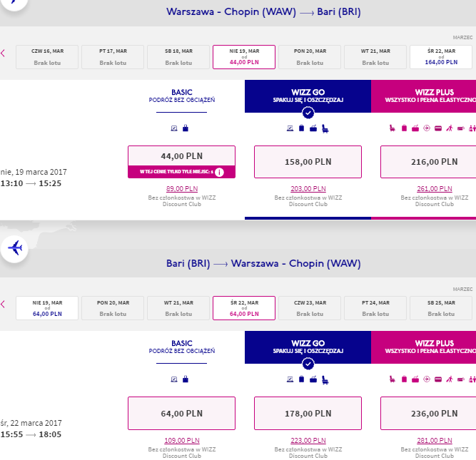Click outbound BASIC column header
This screenshot has height=460, width=476.
[181, 96]
